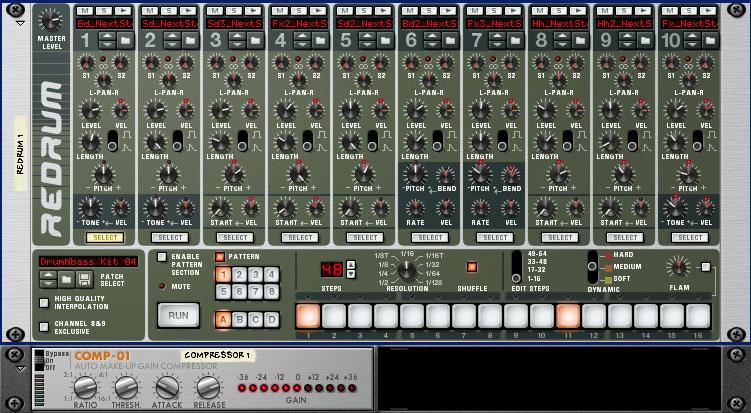Click channel 1 Level knob

pos(91,110)
